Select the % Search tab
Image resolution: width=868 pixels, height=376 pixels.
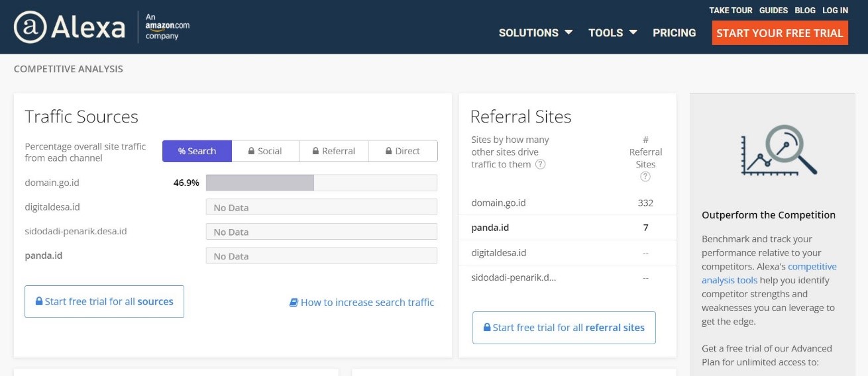coord(197,151)
